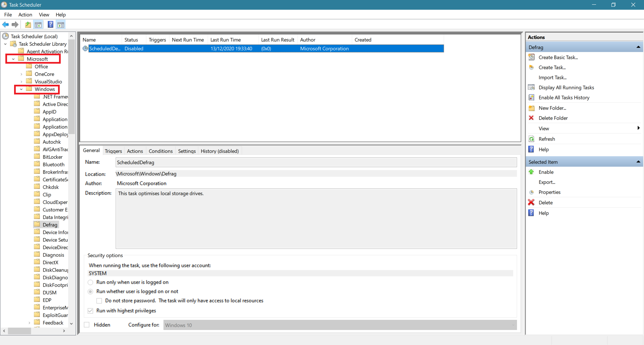644x345 pixels.
Task: Expand the Feedback folder node
Action: [x=30, y=323]
